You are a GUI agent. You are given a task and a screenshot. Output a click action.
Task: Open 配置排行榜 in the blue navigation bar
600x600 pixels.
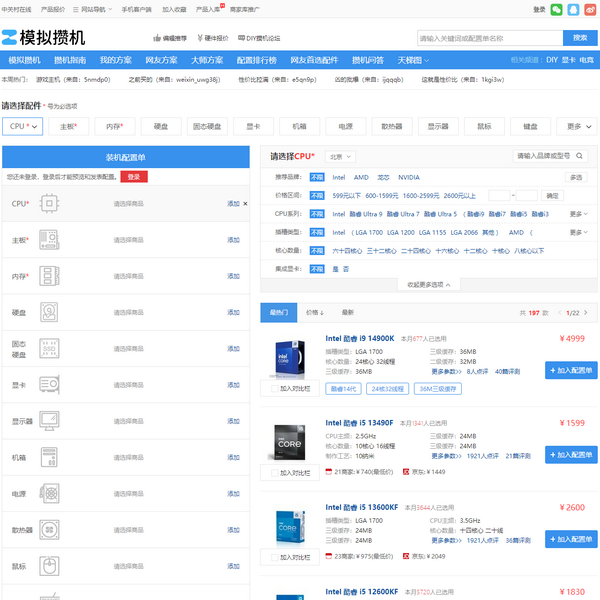coord(256,60)
